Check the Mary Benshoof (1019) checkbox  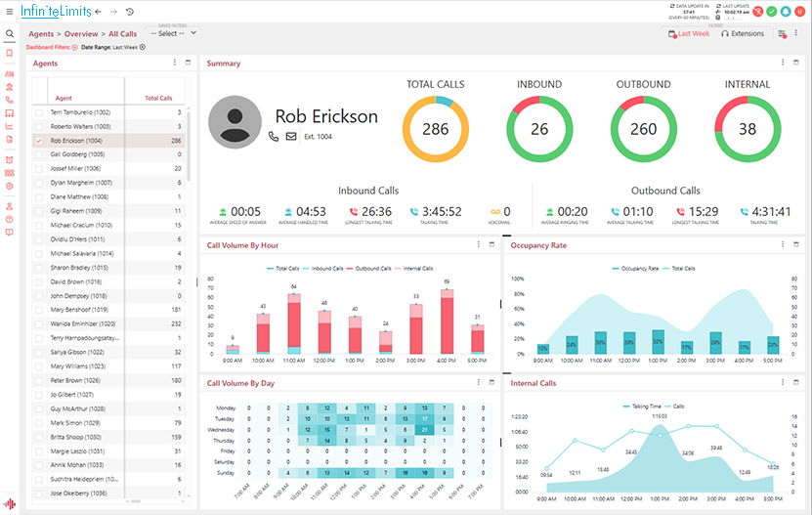39,310
